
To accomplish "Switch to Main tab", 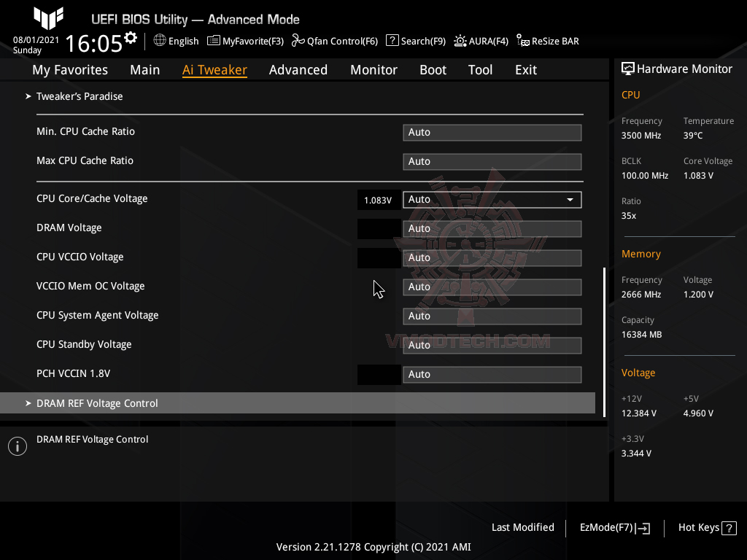I will 145,69.
